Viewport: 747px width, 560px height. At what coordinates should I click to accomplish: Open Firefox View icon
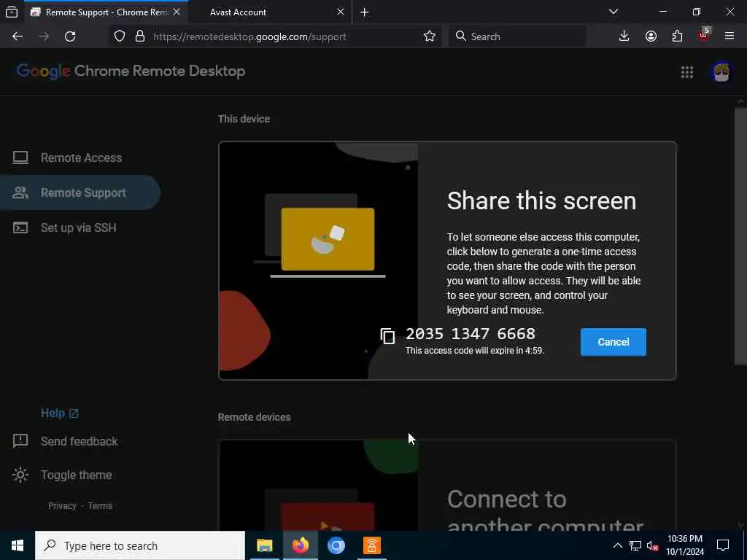[x=12, y=12]
